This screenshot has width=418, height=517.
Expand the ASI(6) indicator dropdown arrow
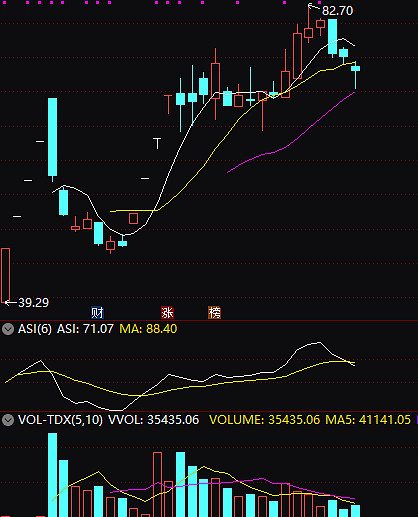8,329
